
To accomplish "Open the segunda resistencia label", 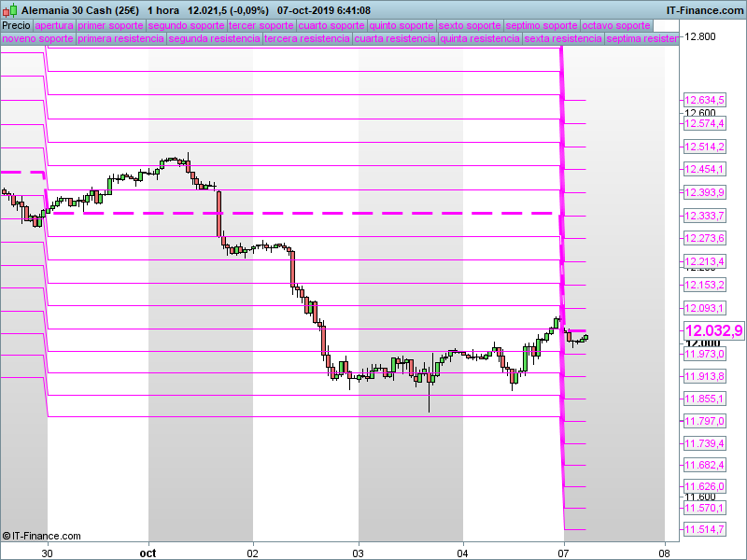I will [214, 38].
